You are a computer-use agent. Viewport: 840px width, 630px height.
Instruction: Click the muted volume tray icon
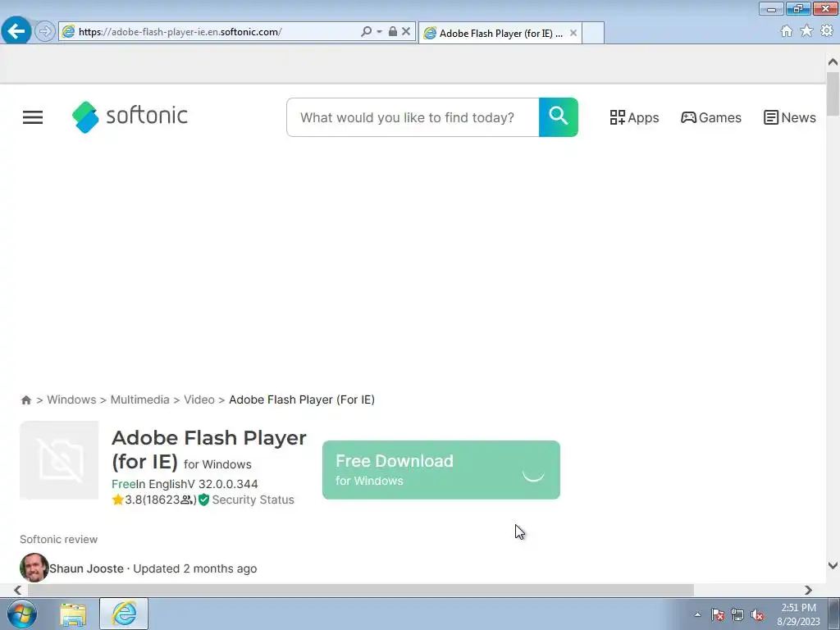coord(757,614)
